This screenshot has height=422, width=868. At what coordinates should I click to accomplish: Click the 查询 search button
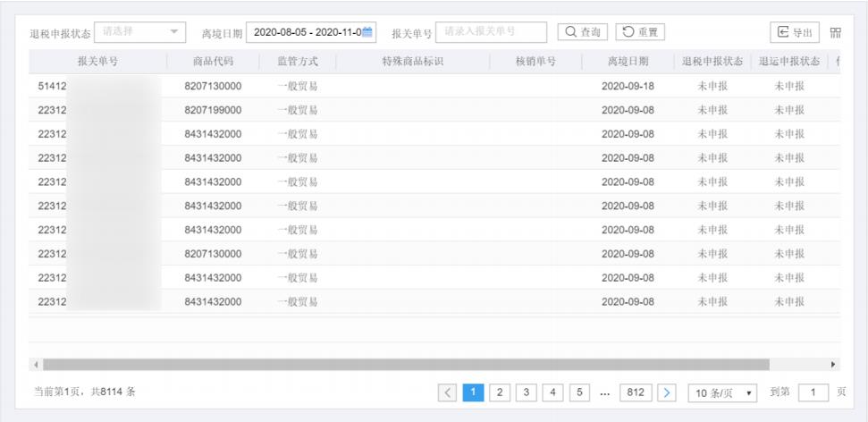tap(582, 32)
